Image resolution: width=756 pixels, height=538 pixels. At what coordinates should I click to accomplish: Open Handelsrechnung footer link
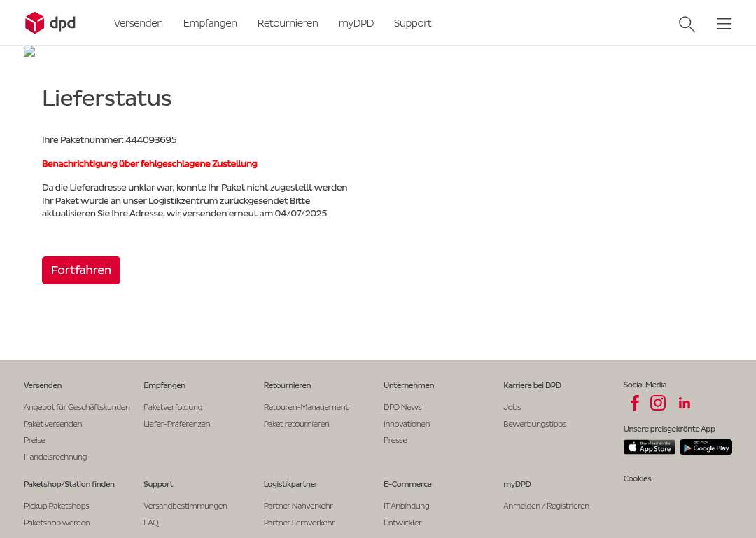coord(55,457)
